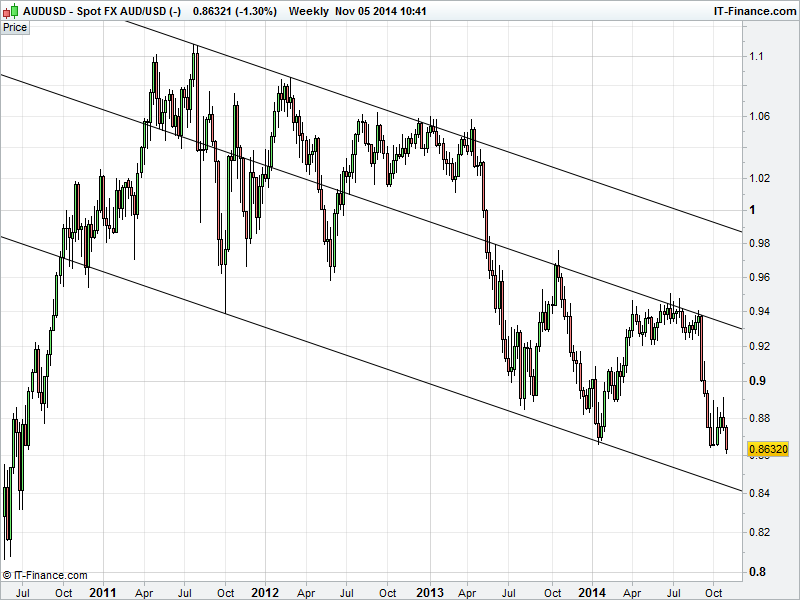The image size is (800, 600).
Task: Click the 0.86321 (-1.30%) quote value
Action: (x=235, y=11)
